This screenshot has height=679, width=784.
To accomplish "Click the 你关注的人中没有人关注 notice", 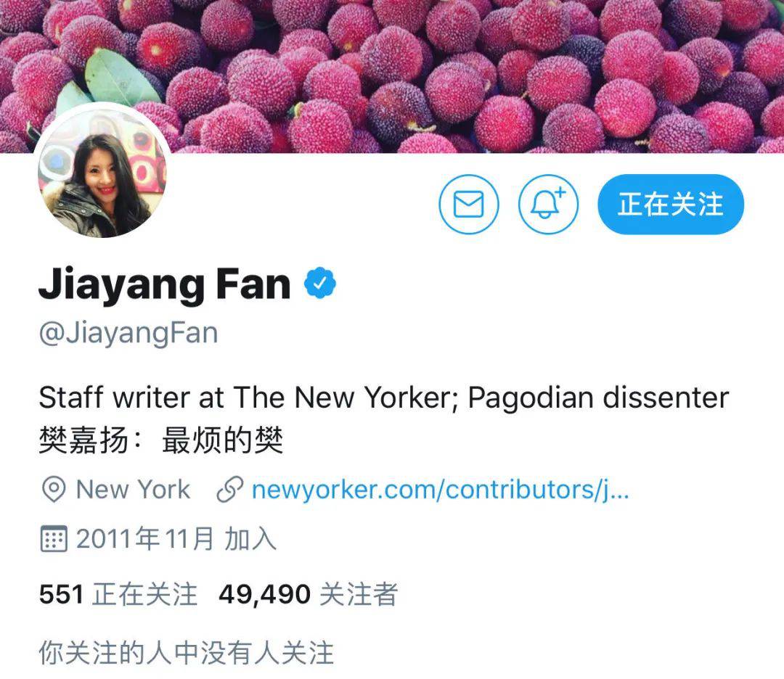I will (x=186, y=653).
